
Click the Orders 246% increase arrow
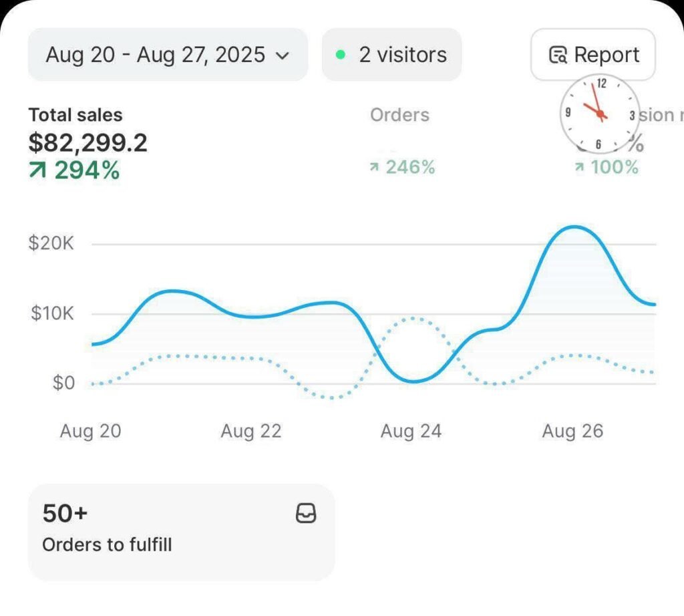click(x=375, y=167)
